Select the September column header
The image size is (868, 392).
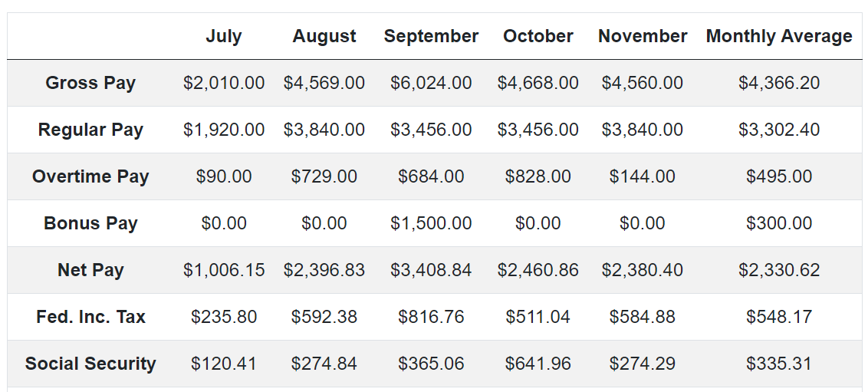[x=431, y=36]
